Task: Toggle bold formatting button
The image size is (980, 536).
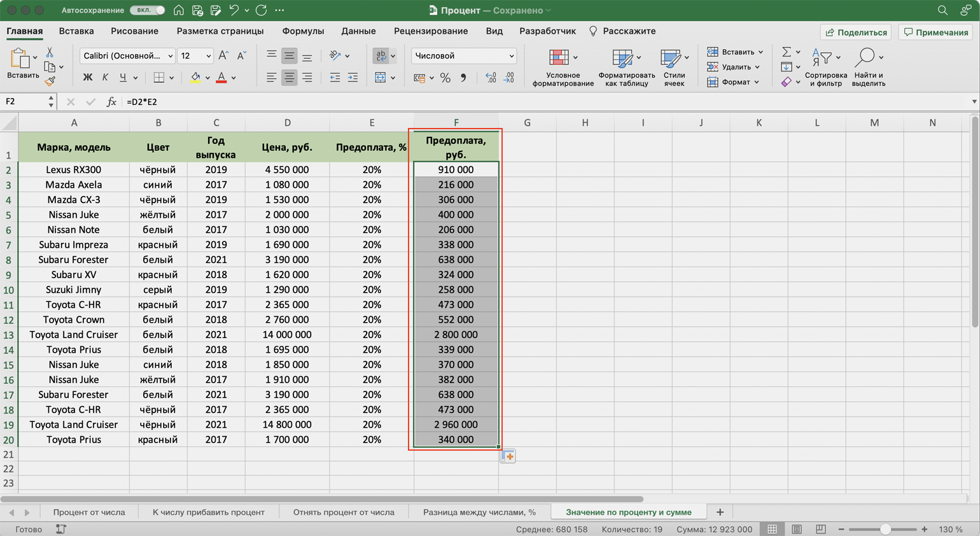Action: pyautogui.click(x=88, y=78)
